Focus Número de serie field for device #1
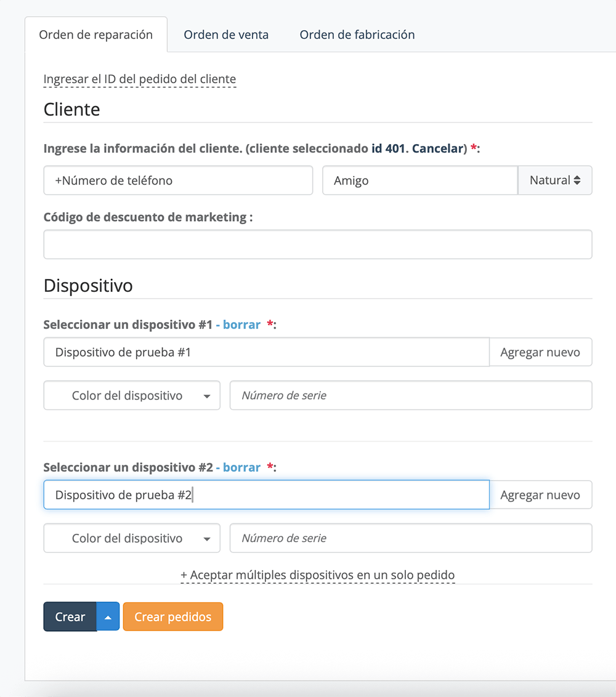Viewport: 616px width, 697px height. [410, 395]
